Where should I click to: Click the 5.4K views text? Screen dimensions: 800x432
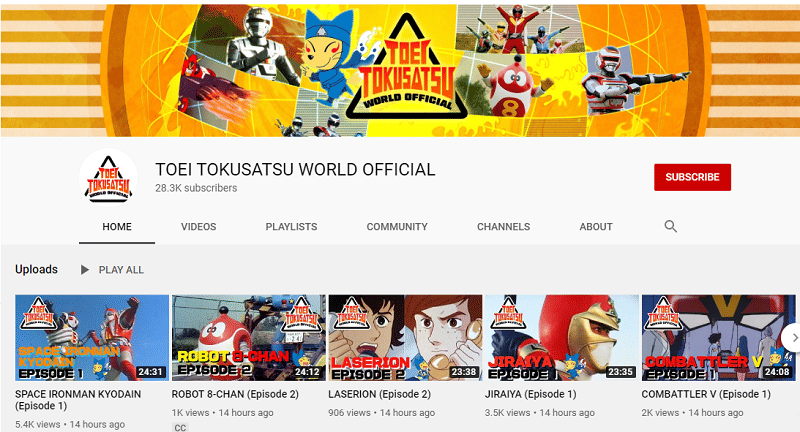point(38,424)
